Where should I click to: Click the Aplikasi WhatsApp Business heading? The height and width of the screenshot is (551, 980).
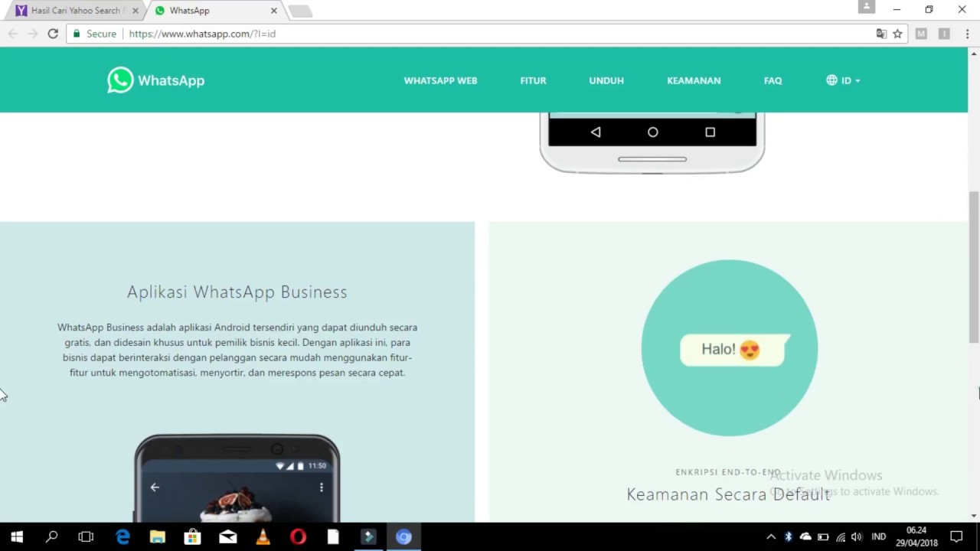[237, 292]
